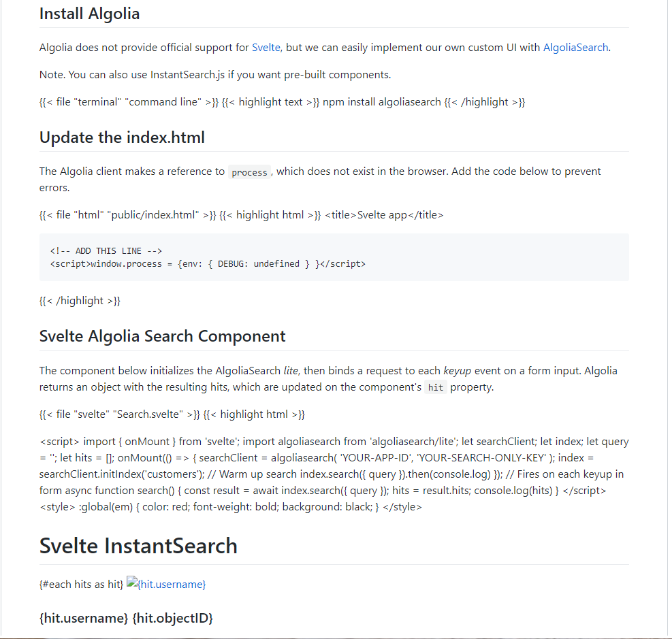Follow the AlgoliaSearch link
The image size is (672, 639).
(575, 48)
